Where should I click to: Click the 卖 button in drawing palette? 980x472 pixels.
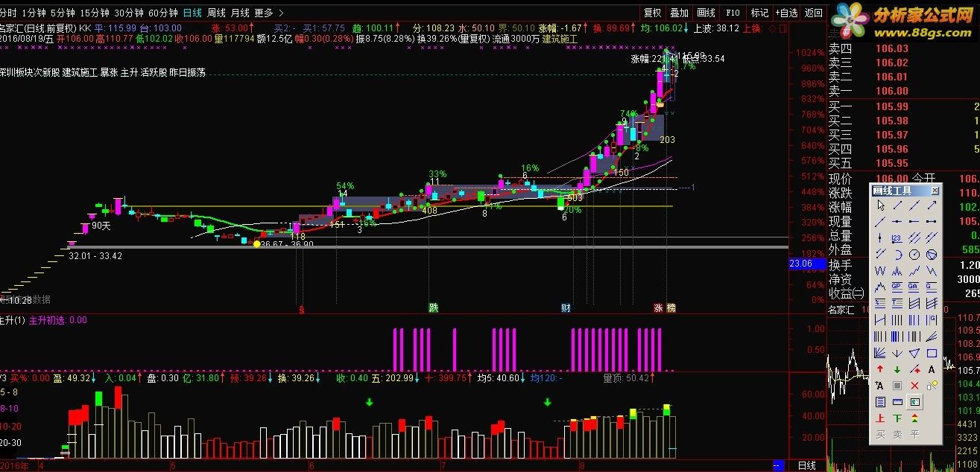(x=897, y=435)
